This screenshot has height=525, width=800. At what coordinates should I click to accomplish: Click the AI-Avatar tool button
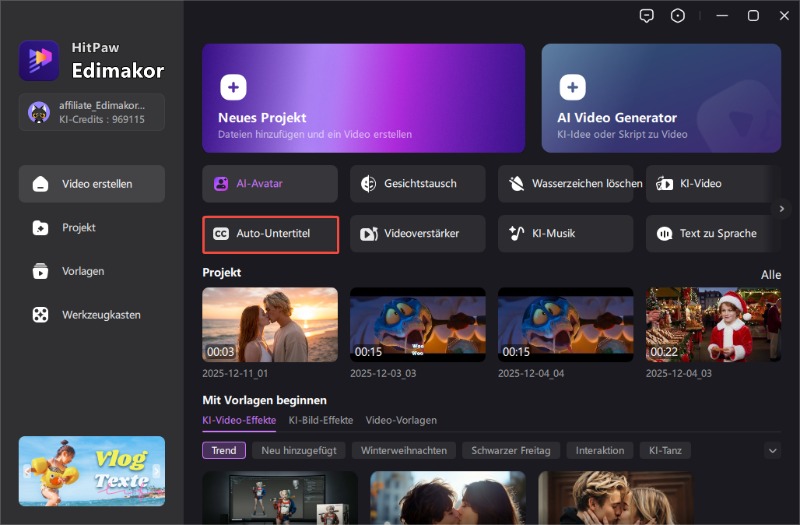270,184
